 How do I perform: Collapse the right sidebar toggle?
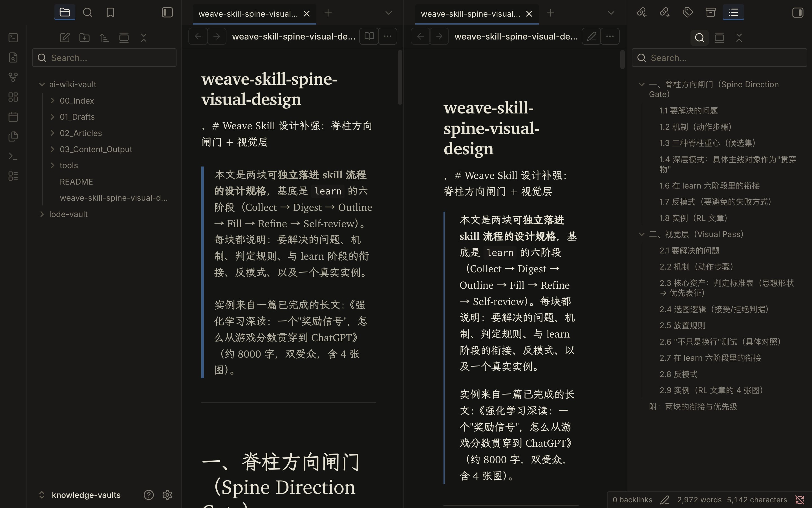point(798,12)
